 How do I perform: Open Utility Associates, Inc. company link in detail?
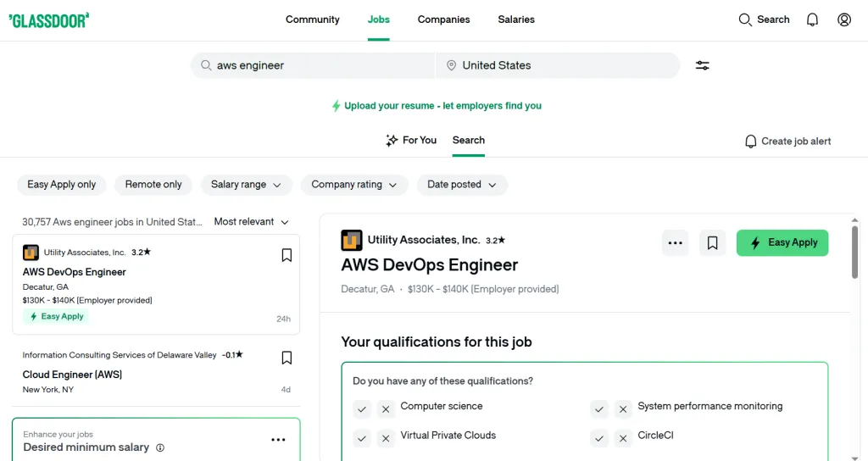click(424, 240)
